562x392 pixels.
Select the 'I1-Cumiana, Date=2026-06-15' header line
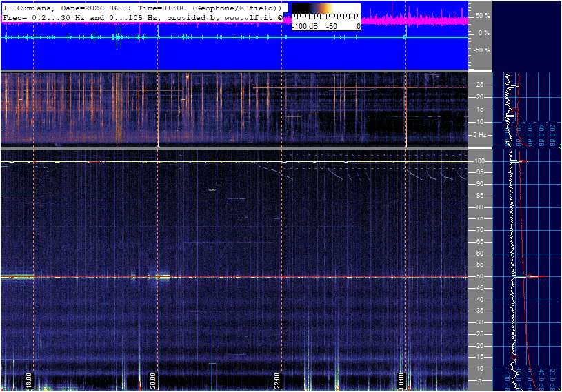coord(141,8)
